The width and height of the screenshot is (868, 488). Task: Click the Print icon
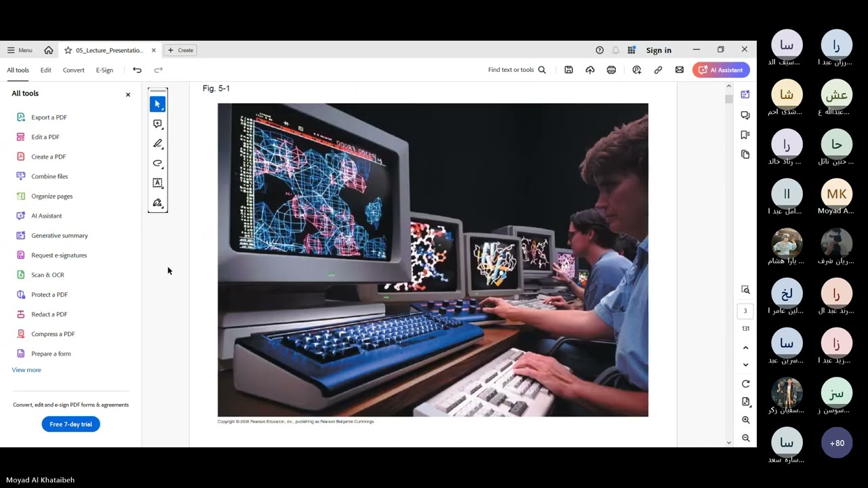click(611, 70)
